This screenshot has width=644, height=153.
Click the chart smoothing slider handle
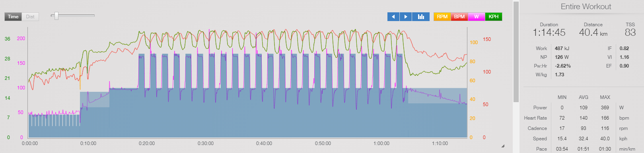click(x=56, y=16)
